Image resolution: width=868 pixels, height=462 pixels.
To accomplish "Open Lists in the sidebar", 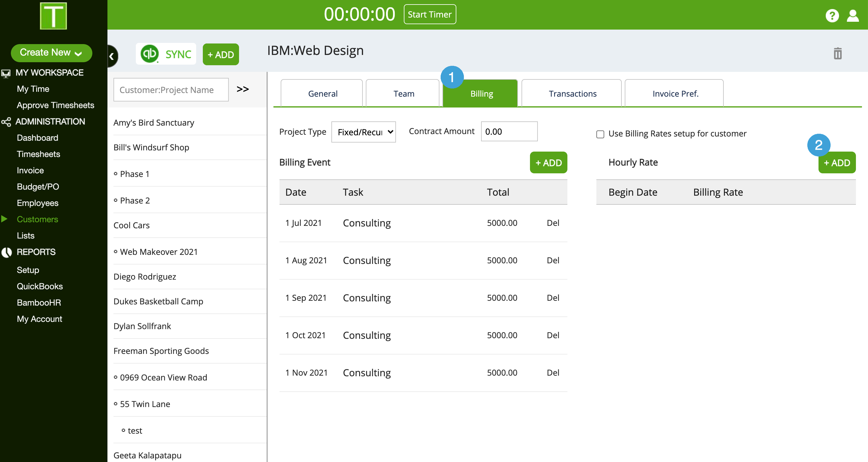I will 26,236.
